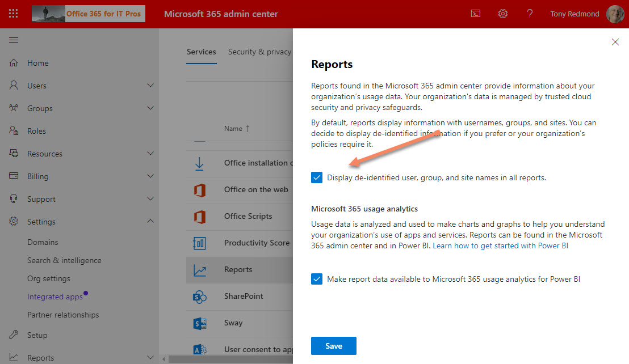Screen dimensions: 629x364
Task: Expand the Groups menu chevron
Action: click(x=150, y=108)
